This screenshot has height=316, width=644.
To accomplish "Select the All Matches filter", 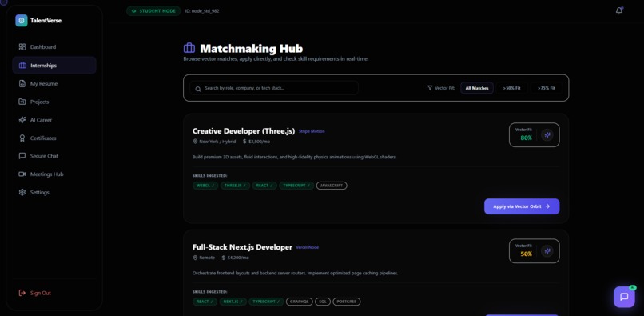I will 477,88.
